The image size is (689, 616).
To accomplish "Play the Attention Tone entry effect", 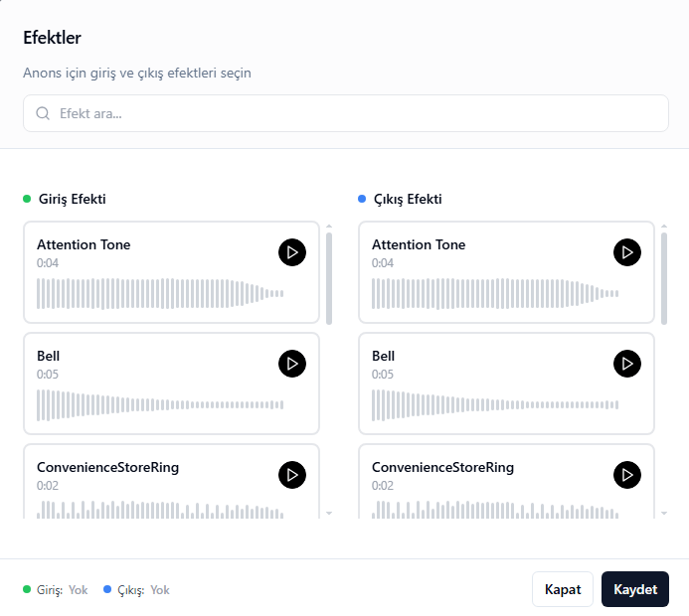I will [x=291, y=252].
